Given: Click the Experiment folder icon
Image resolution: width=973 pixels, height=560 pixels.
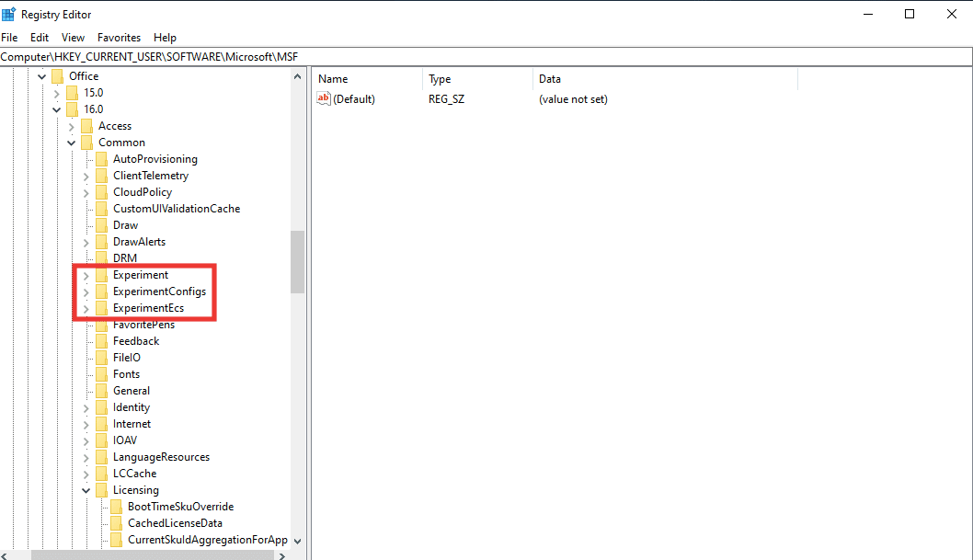Looking at the screenshot, I should point(102,275).
